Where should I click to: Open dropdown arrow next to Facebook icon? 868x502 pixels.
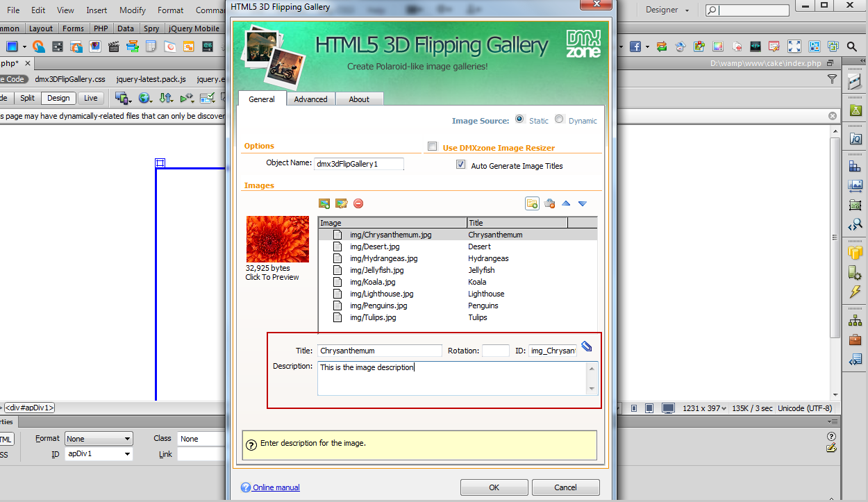[x=647, y=47]
